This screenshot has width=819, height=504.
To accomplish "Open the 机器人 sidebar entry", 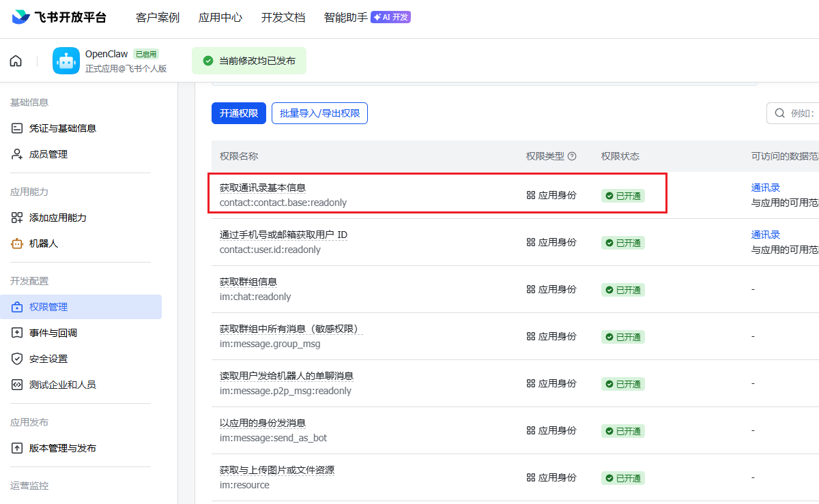I will coord(43,243).
